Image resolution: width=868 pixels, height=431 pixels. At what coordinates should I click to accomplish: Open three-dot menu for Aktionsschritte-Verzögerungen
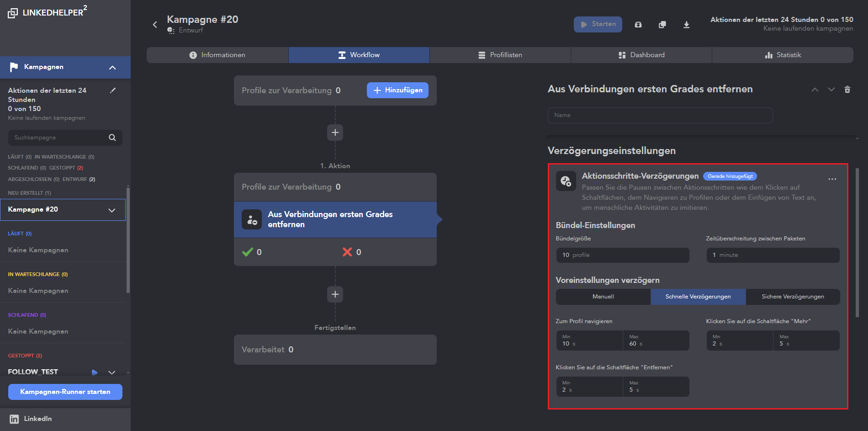click(x=832, y=179)
